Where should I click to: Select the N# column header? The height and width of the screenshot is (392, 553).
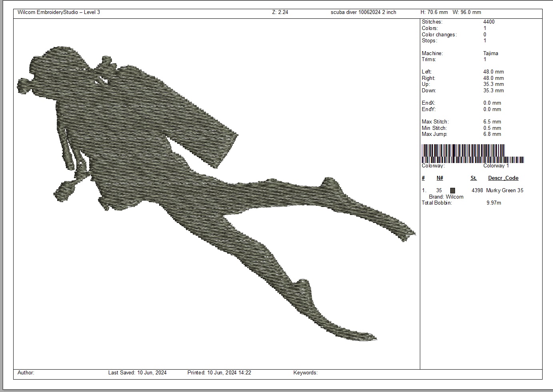pos(439,178)
